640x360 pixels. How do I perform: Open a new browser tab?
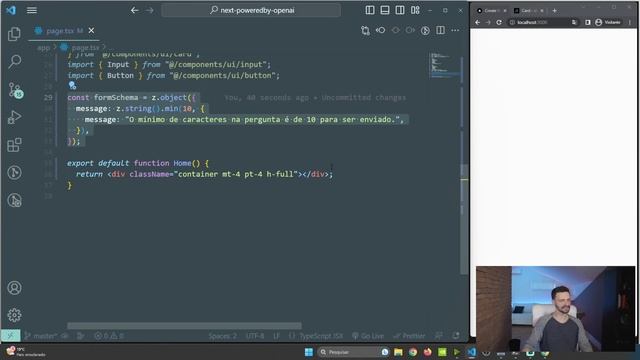(x=554, y=11)
